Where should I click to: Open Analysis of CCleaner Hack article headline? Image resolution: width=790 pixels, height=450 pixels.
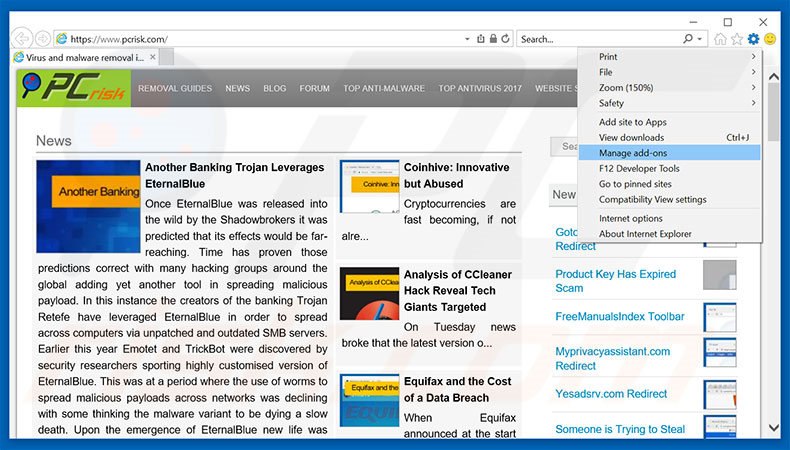pos(458,291)
